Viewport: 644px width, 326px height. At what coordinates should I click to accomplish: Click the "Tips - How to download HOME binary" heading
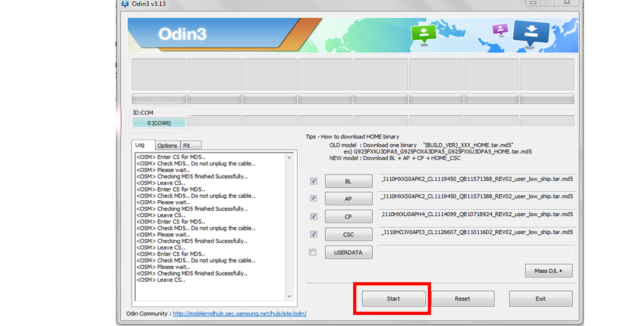click(353, 136)
